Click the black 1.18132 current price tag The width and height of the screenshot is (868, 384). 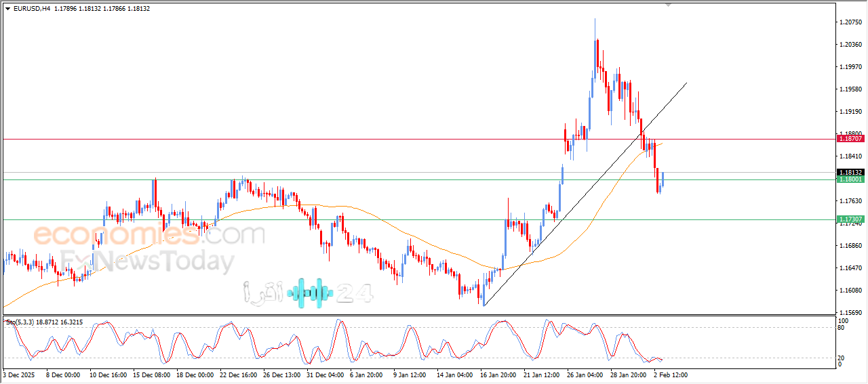[850, 172]
